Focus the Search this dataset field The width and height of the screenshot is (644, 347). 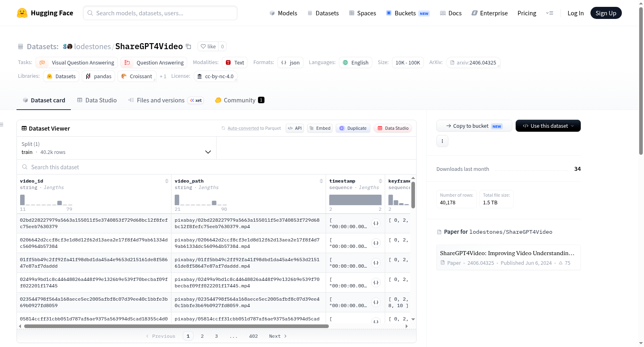coord(217,167)
